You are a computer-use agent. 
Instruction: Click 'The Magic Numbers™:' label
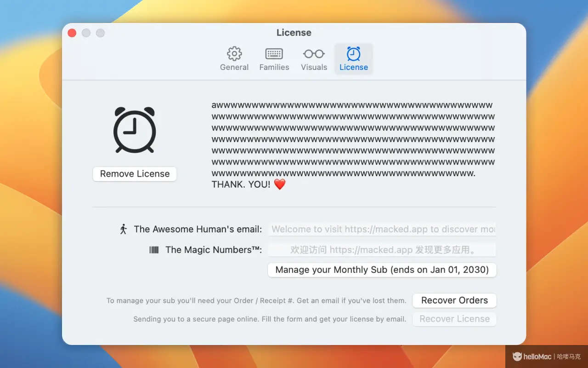tap(214, 250)
